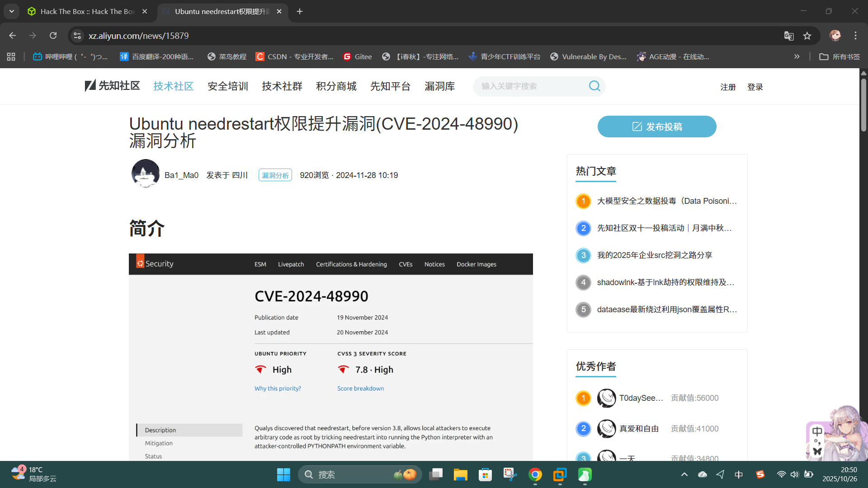Open the 漏洞库 navigation menu item
This screenshot has width=868, height=488.
(439, 86)
